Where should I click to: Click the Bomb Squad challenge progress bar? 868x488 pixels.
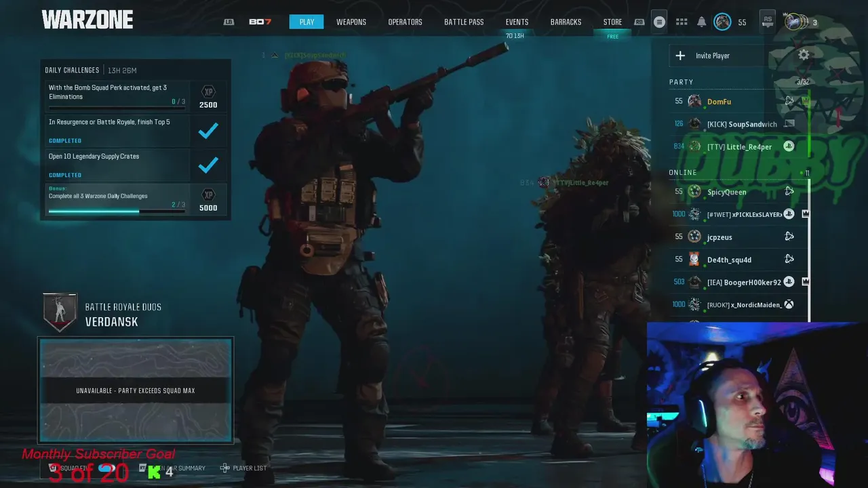click(117, 108)
